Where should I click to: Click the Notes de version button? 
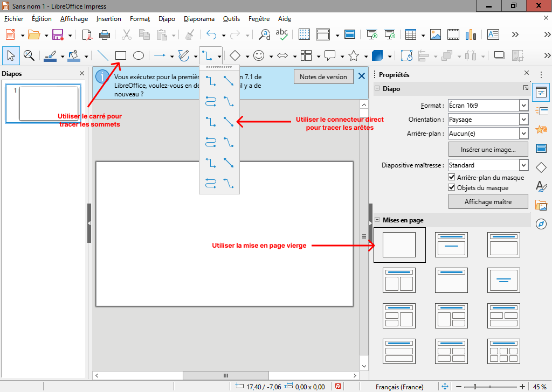(x=323, y=76)
